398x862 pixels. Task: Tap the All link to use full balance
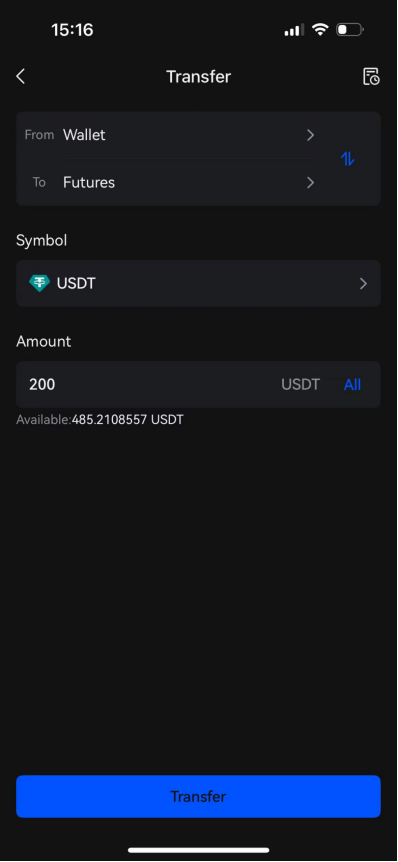(x=352, y=385)
